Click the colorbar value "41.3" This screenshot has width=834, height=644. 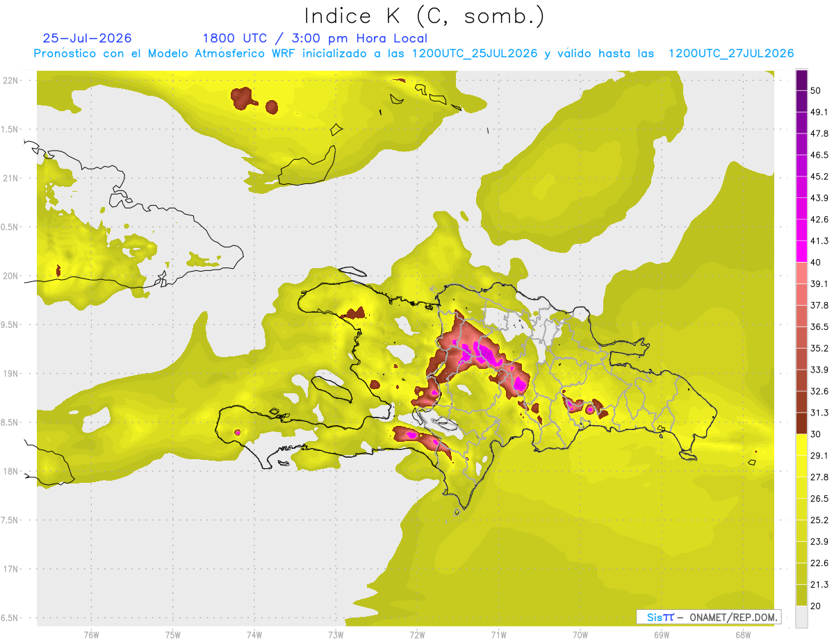pyautogui.click(x=820, y=241)
